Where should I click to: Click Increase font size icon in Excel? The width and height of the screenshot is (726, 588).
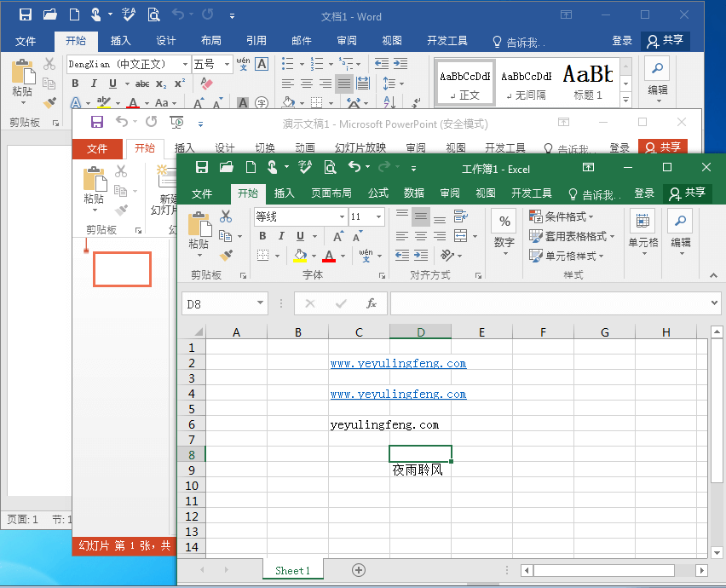point(338,237)
